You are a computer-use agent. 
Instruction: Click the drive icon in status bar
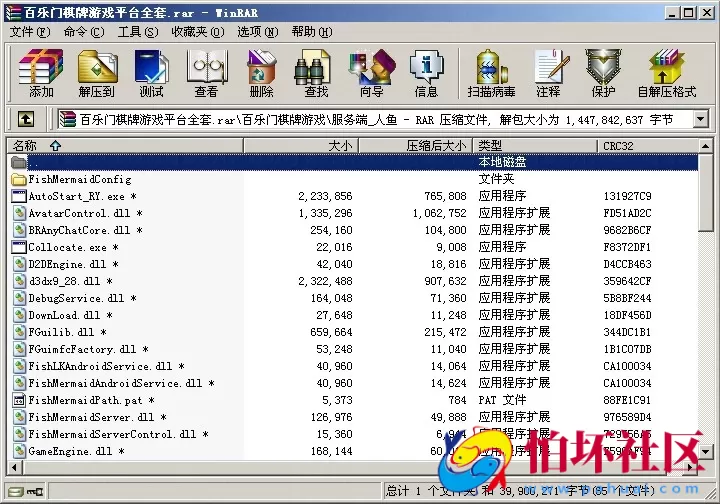(x=15, y=492)
